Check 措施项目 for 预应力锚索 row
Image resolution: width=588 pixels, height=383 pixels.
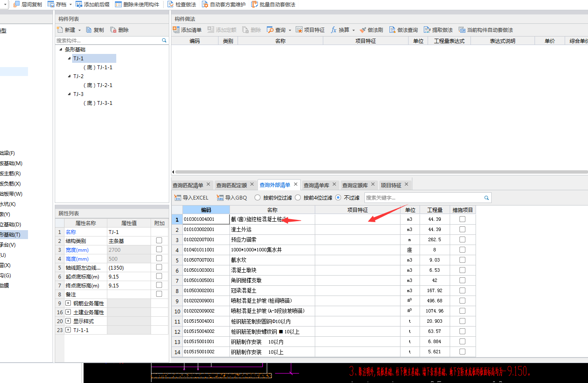point(462,239)
